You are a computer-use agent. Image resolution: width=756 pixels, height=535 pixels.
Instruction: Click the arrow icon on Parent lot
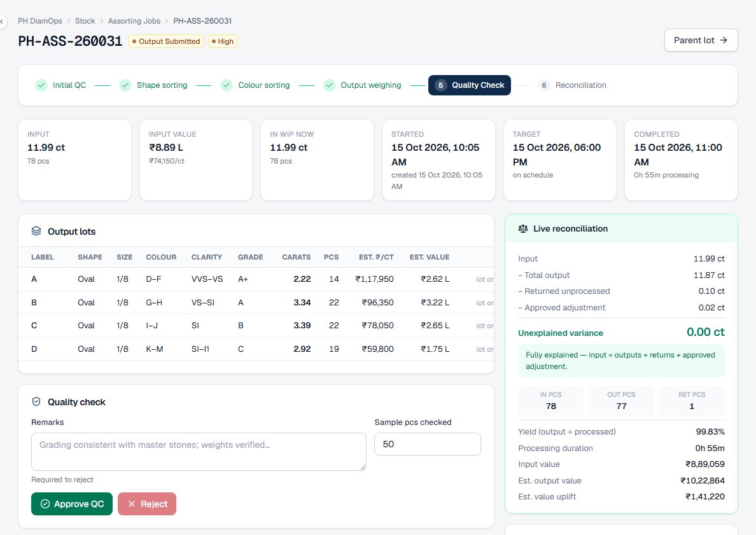[x=724, y=40]
